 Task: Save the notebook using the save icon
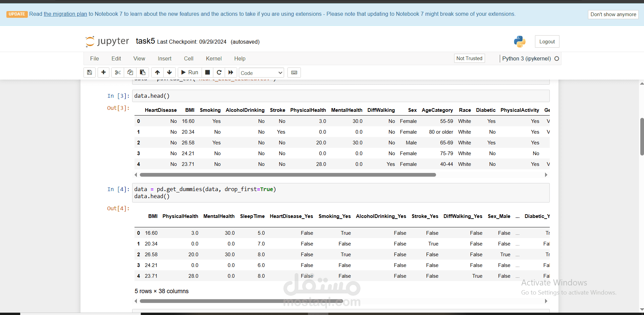click(89, 72)
